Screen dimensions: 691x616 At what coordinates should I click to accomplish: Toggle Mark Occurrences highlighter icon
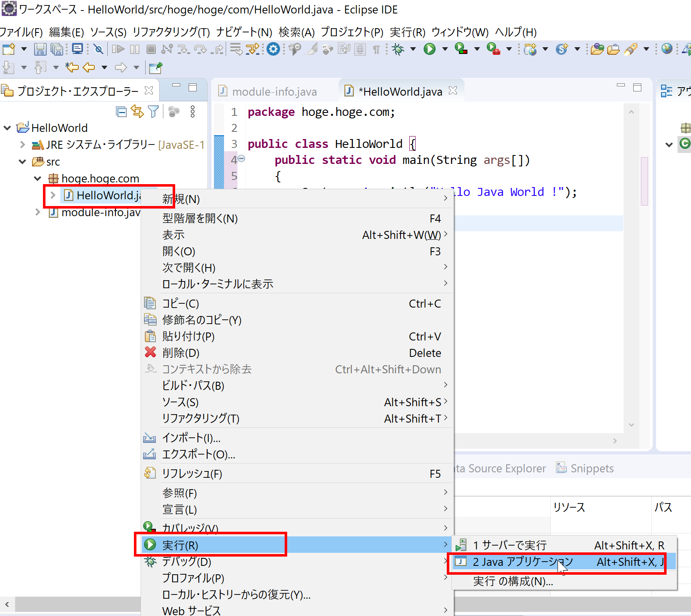click(312, 49)
